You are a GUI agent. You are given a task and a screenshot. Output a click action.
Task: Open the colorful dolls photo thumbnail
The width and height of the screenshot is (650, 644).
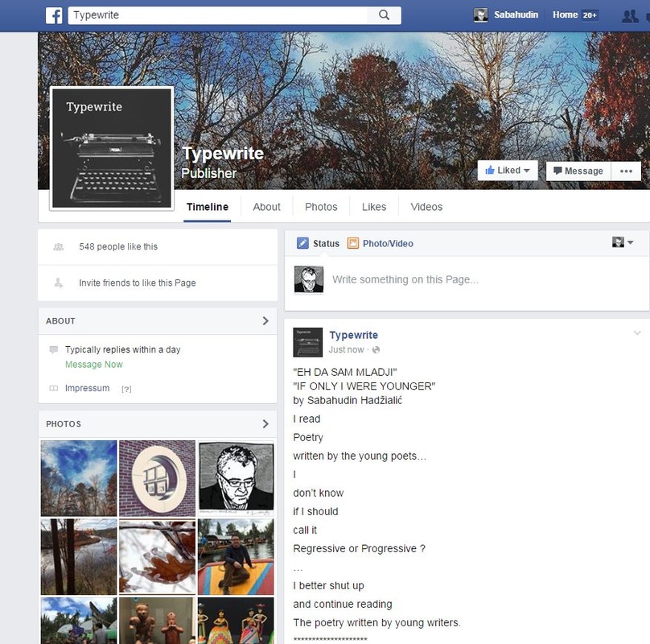(236, 621)
